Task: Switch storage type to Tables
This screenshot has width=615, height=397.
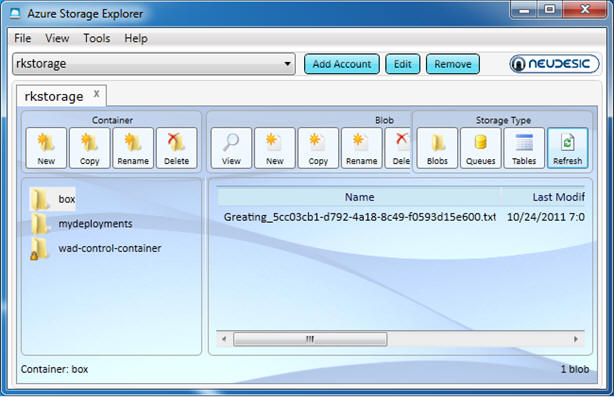Action: pos(524,148)
